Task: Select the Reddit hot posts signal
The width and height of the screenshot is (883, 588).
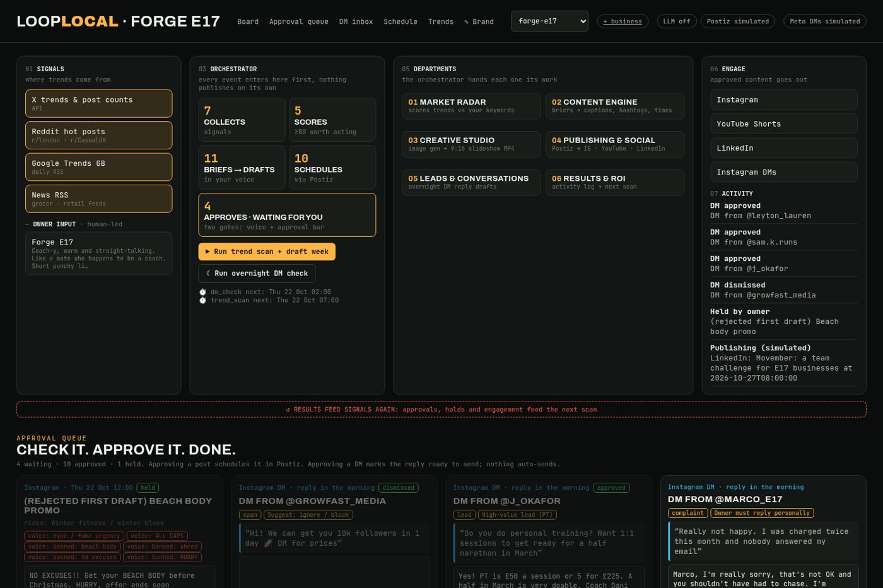Action: click(x=98, y=135)
